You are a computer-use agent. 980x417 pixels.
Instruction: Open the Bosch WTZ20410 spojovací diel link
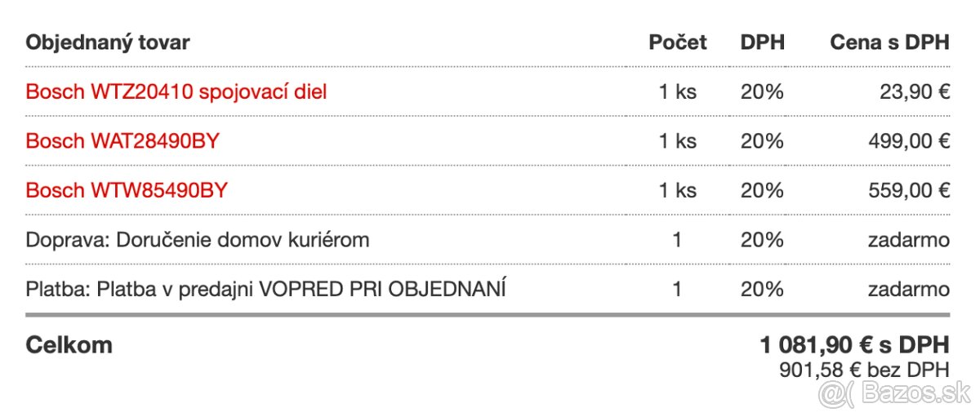[x=176, y=92]
